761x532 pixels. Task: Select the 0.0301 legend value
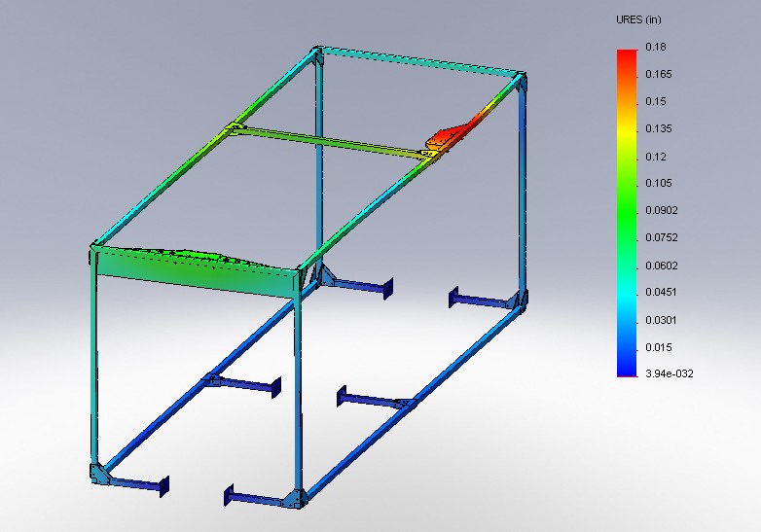point(661,320)
